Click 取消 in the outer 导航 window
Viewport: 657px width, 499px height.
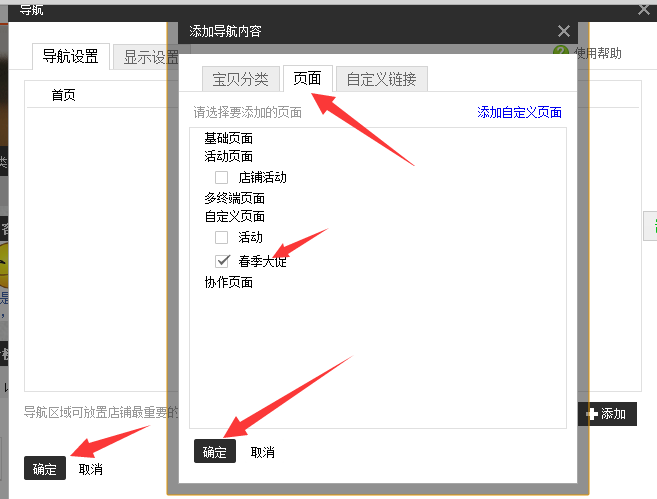pyautogui.click(x=90, y=469)
